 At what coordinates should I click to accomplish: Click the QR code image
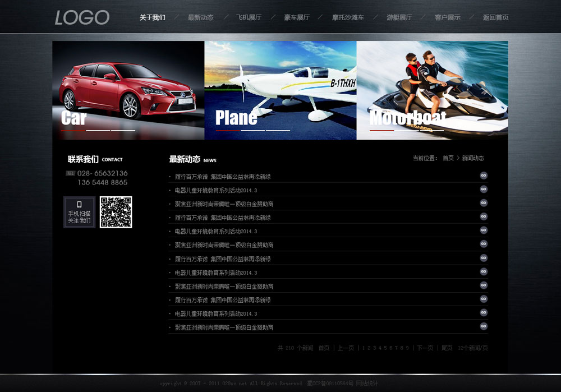[x=116, y=212]
